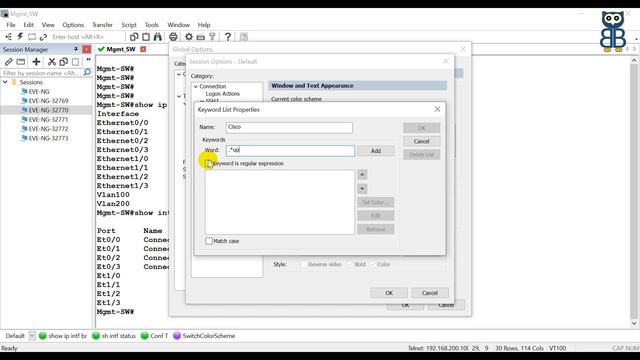
Task: Close the Session Manager panel with the red X
Action: (x=87, y=49)
